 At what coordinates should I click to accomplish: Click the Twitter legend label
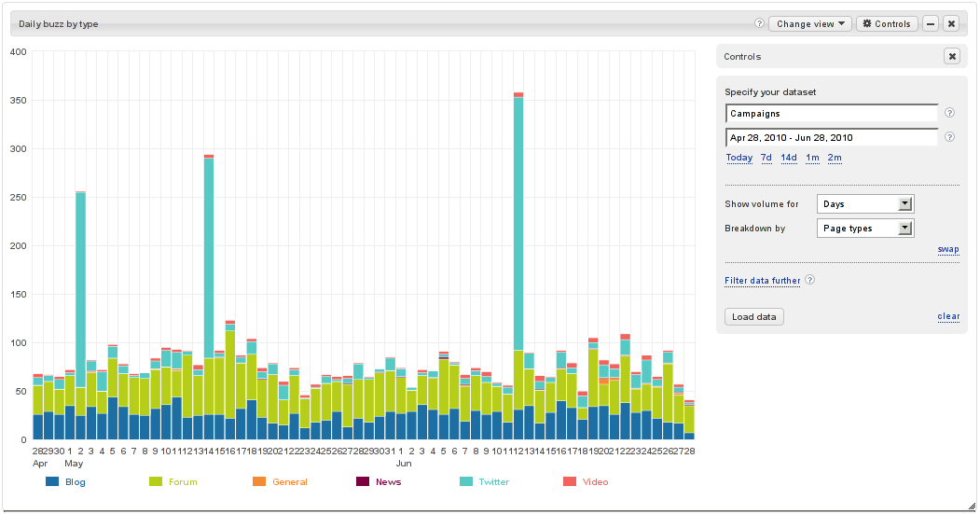click(x=494, y=481)
